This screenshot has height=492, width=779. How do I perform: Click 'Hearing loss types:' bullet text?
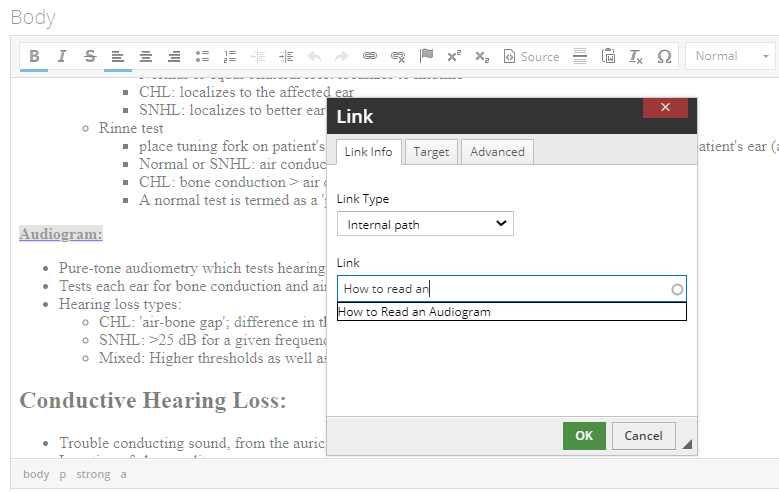tap(120, 304)
